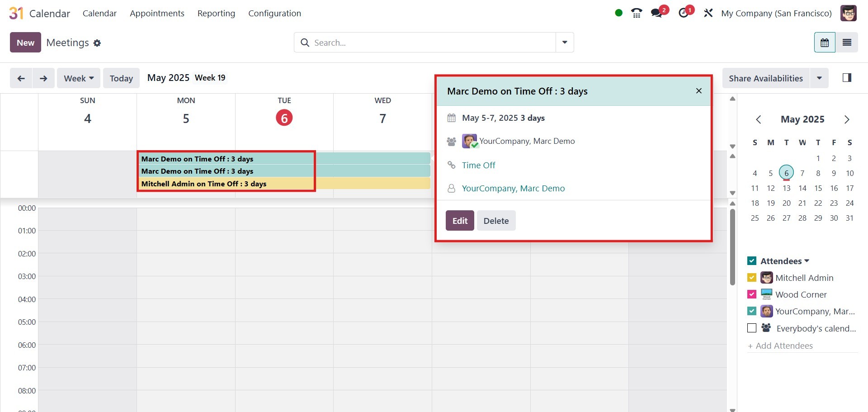The image size is (868, 412).
Task: Click Share Availabilities button
Action: pos(766,78)
